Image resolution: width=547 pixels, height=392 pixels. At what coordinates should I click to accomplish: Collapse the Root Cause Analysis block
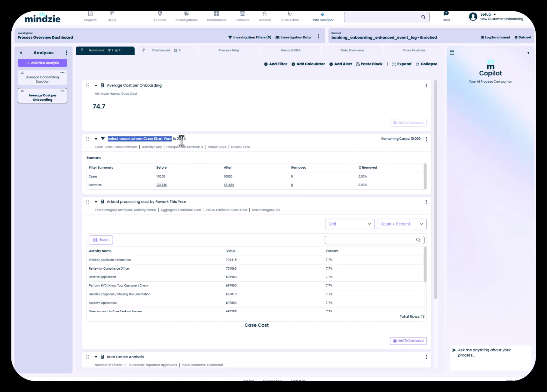tap(96, 357)
